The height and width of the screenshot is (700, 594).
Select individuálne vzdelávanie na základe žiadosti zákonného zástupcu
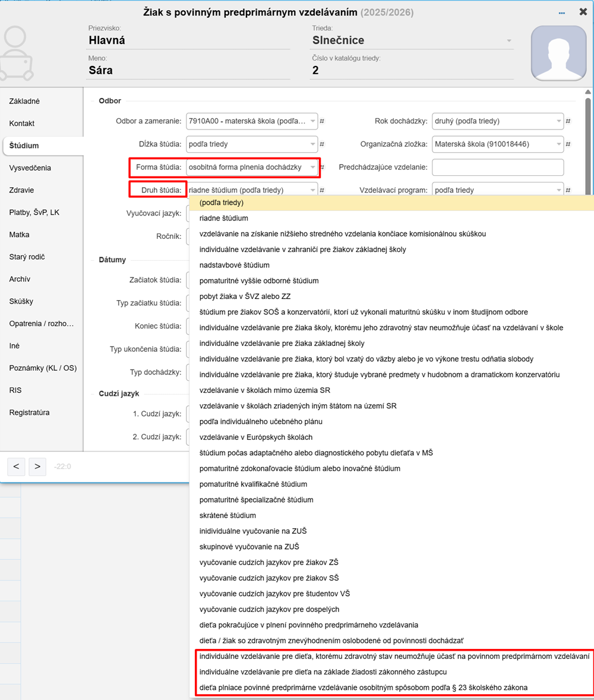click(391, 672)
